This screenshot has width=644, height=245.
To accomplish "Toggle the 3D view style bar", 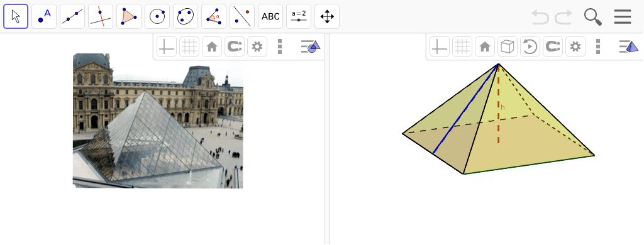I will (629, 46).
